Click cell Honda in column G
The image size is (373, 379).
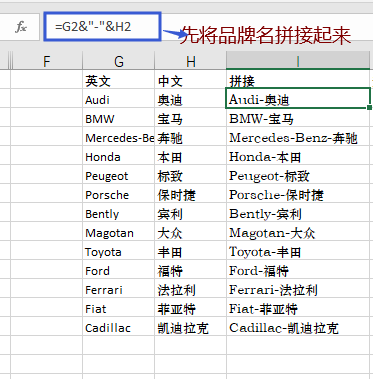119,156
